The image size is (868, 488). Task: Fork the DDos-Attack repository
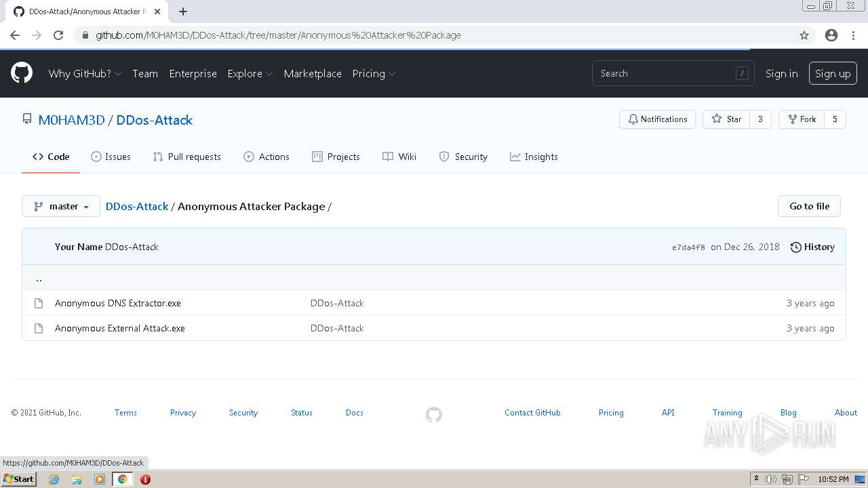(802, 119)
